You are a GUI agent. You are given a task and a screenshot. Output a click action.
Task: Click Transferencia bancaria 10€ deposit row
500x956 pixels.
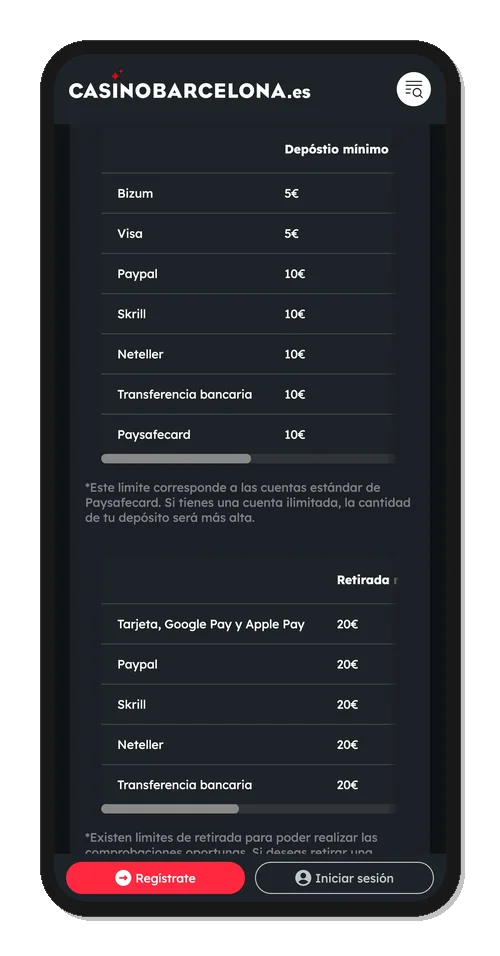coord(248,394)
